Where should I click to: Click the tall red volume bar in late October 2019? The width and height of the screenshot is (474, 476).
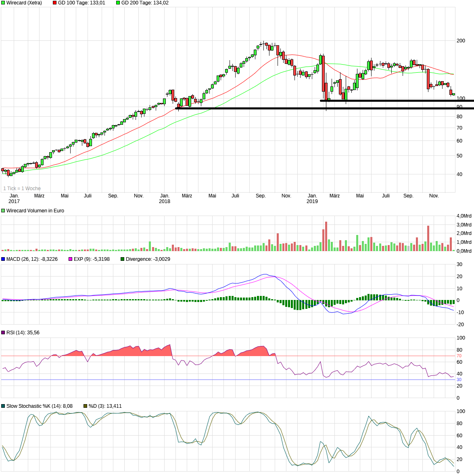pos(428,238)
